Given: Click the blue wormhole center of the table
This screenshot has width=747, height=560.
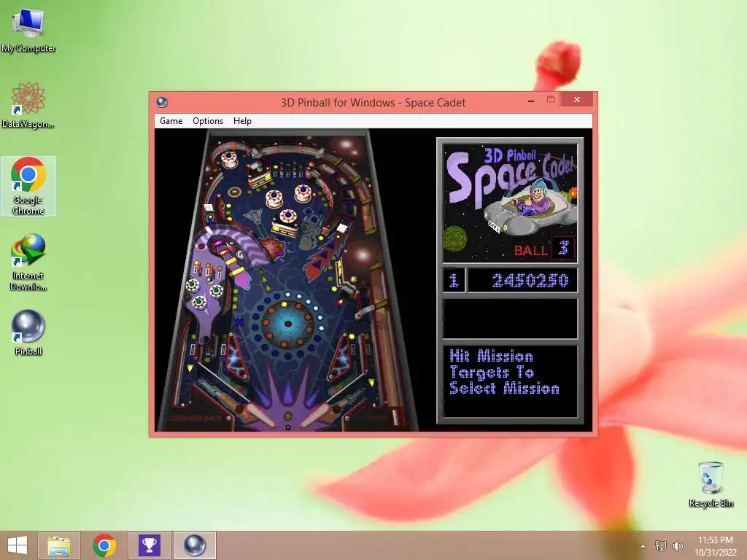Looking at the screenshot, I should tap(287, 324).
